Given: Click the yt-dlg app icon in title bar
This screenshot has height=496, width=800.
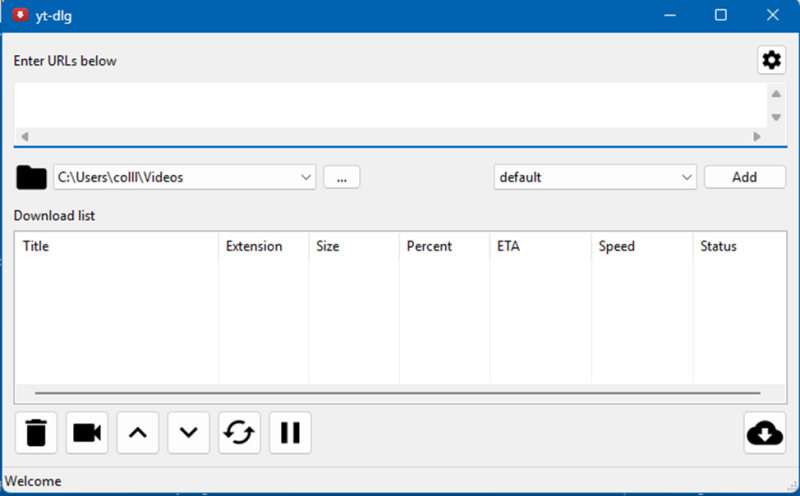Looking at the screenshot, I should (20, 15).
